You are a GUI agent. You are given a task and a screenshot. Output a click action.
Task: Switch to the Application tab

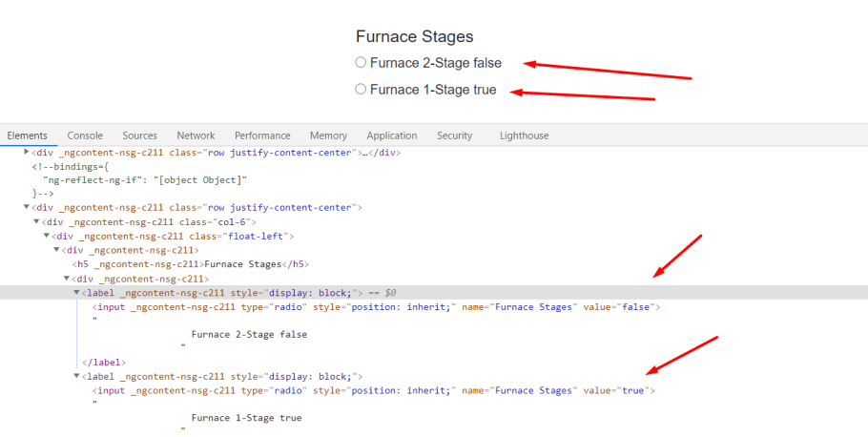click(392, 135)
